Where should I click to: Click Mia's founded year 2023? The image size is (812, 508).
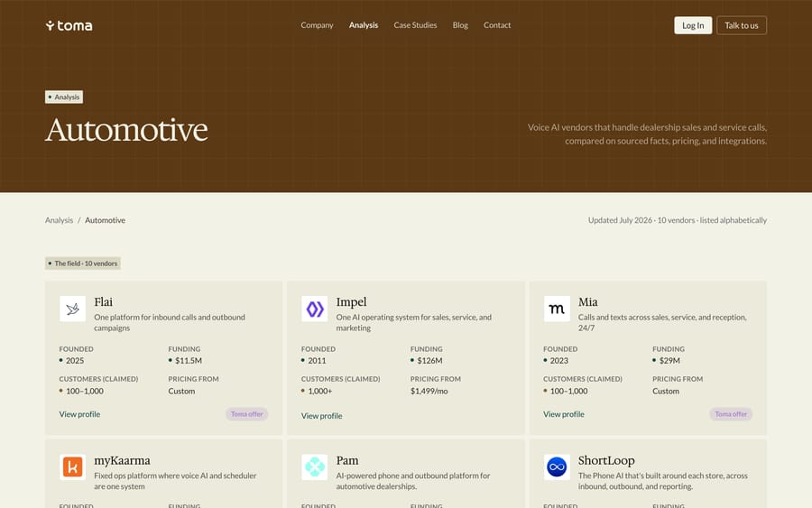click(x=558, y=360)
